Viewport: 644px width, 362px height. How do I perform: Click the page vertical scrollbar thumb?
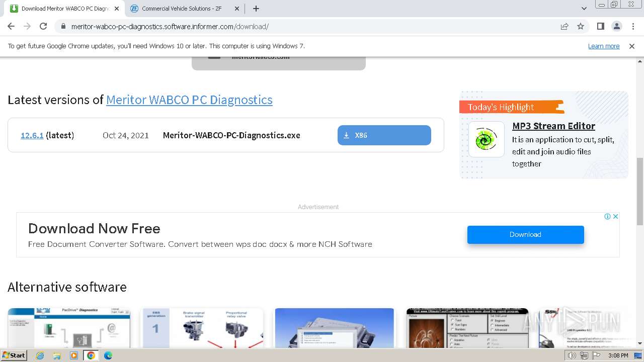640,191
